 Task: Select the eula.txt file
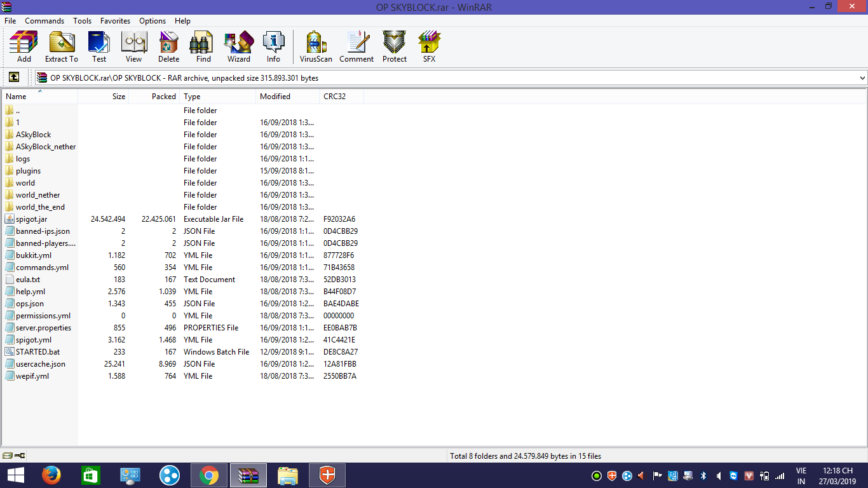28,280
